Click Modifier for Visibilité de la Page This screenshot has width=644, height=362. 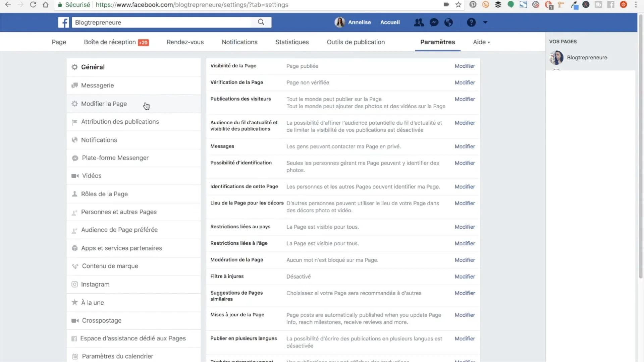pos(465,66)
